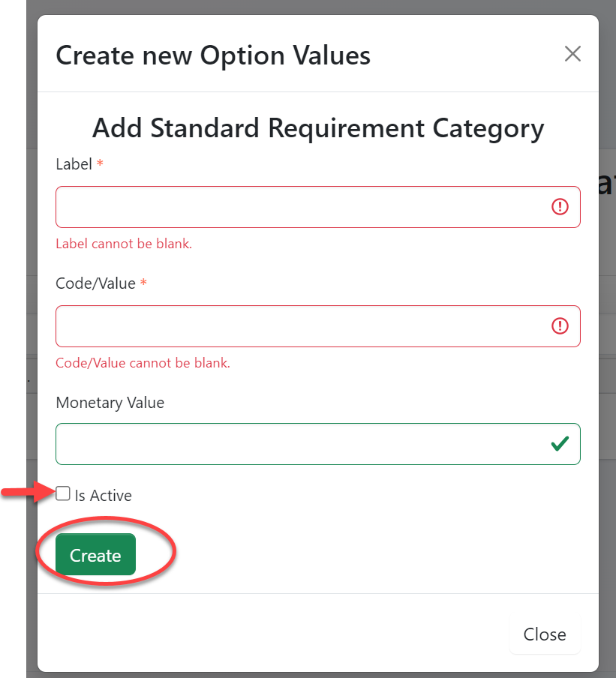Screen dimensions: 616x678
Task: Click the green checkmark in Monetary Value
Action: (x=560, y=444)
